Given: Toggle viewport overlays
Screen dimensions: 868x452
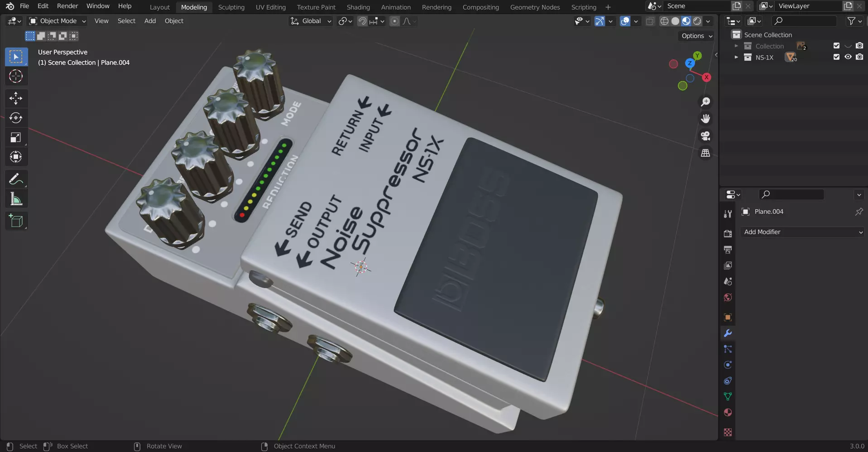Looking at the screenshot, I should [625, 21].
